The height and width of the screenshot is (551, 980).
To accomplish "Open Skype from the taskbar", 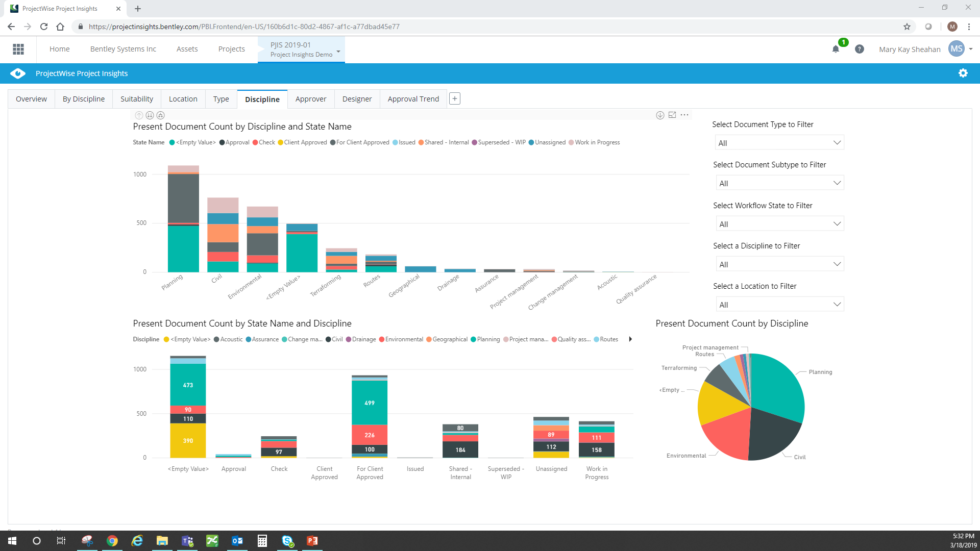I will click(287, 541).
